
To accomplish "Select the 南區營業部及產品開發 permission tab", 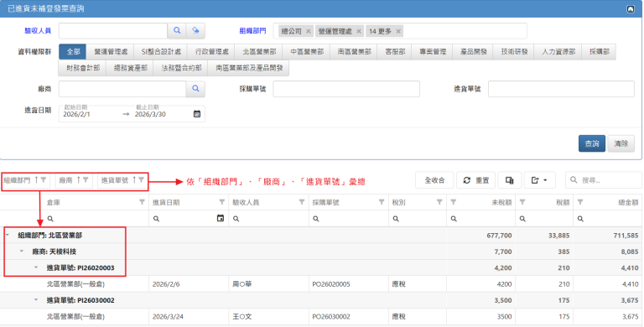I will tap(249, 68).
